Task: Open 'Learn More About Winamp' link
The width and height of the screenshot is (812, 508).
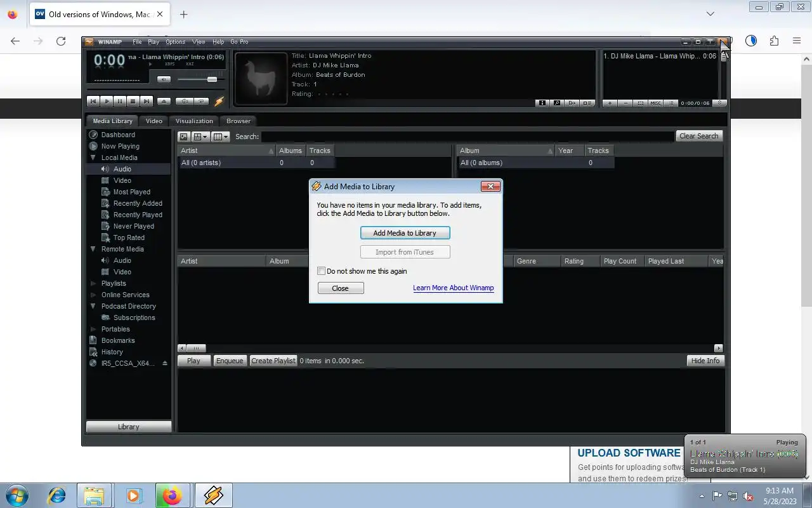Action: [x=453, y=288]
